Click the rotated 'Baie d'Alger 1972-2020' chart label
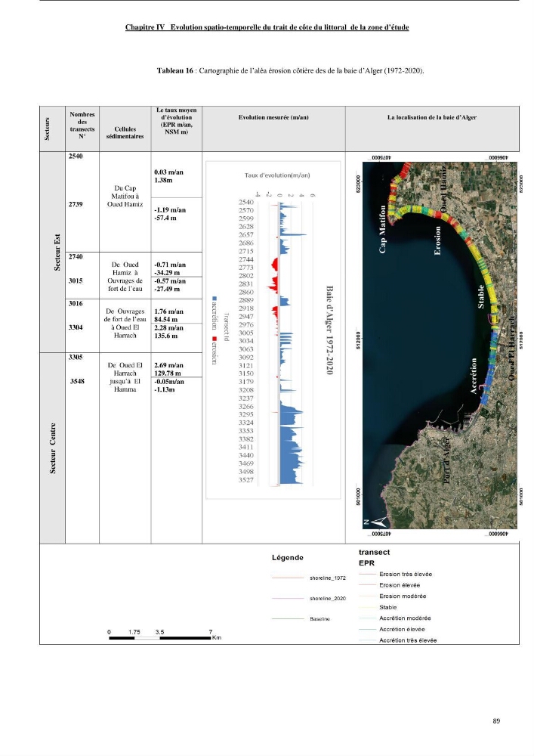Viewport: 534px width, 756px height. tap(330, 330)
